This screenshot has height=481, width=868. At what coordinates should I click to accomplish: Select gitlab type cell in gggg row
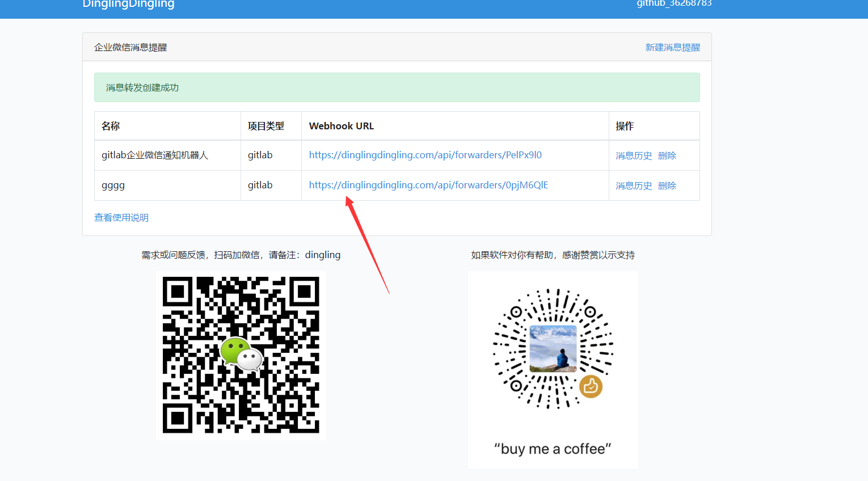(x=271, y=185)
